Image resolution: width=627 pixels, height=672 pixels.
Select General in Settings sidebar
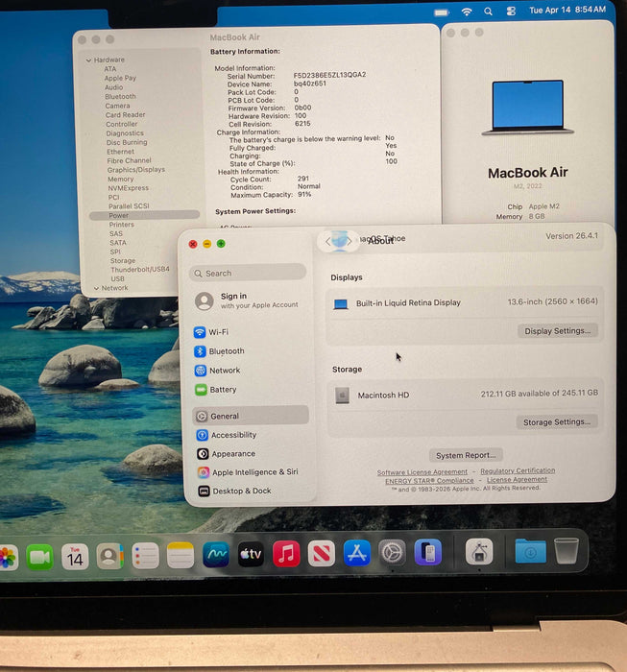click(251, 416)
